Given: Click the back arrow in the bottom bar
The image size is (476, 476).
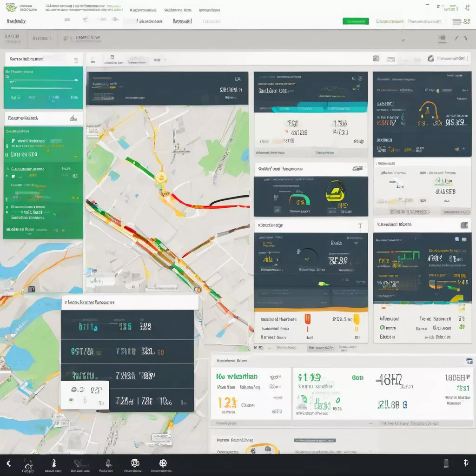Looking at the screenshot, I should coord(8,463).
